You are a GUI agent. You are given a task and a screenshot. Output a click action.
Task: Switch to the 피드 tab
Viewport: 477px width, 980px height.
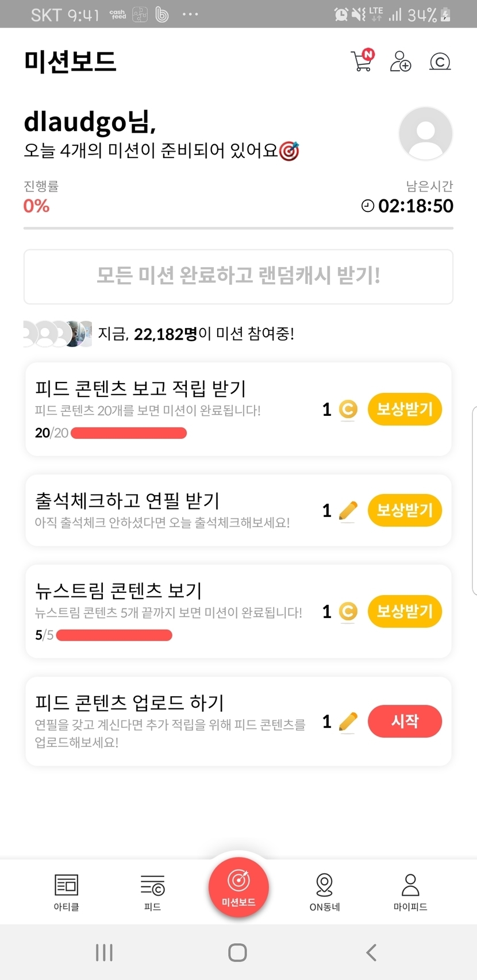pos(152,892)
